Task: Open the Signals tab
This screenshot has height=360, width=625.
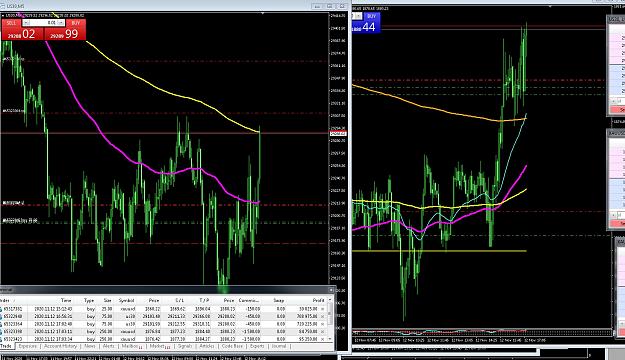Action: 185,346
